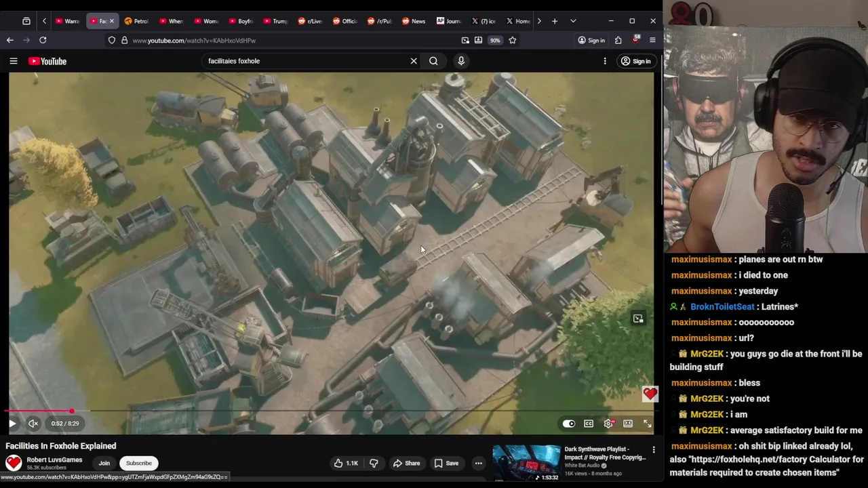Subscribe to Robert LuvsGames
This screenshot has height=488, width=868.
pos(138,463)
